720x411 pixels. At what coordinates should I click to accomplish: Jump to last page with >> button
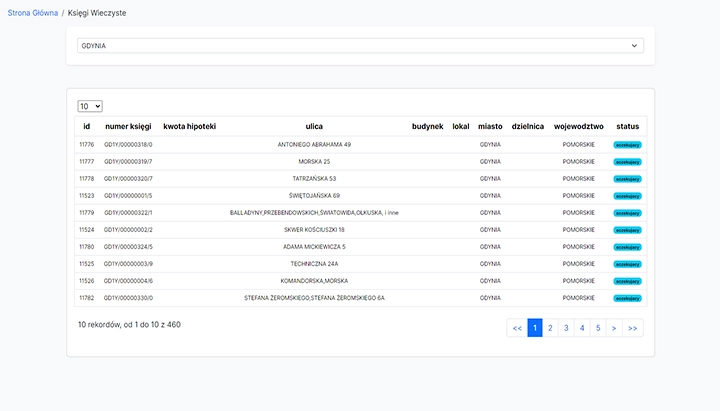(x=632, y=328)
